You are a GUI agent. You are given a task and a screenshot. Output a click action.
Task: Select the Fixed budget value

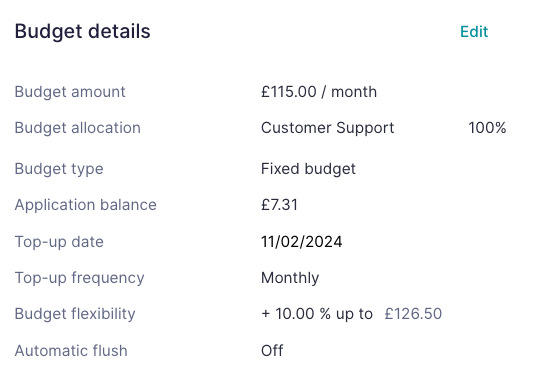[x=308, y=169]
